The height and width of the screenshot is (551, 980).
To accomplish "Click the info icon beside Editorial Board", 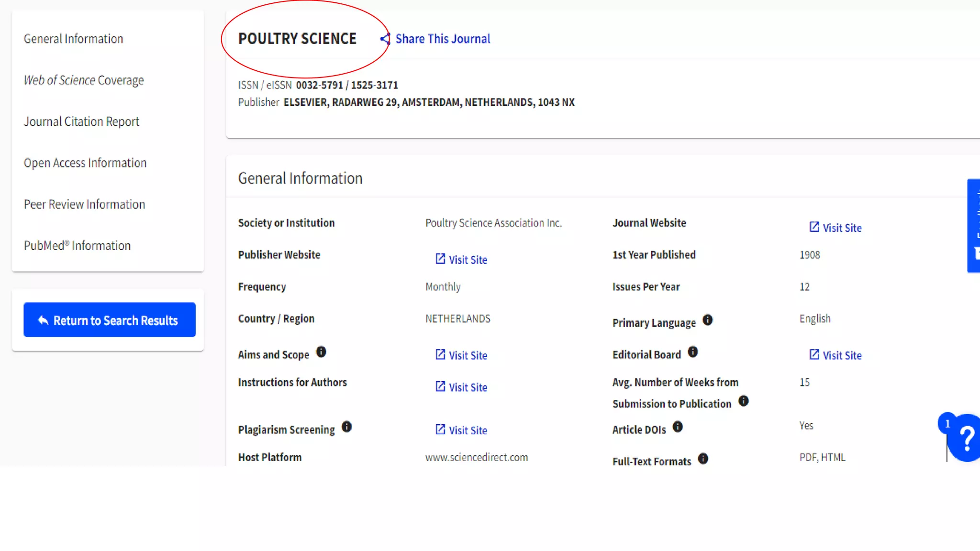I will (692, 352).
